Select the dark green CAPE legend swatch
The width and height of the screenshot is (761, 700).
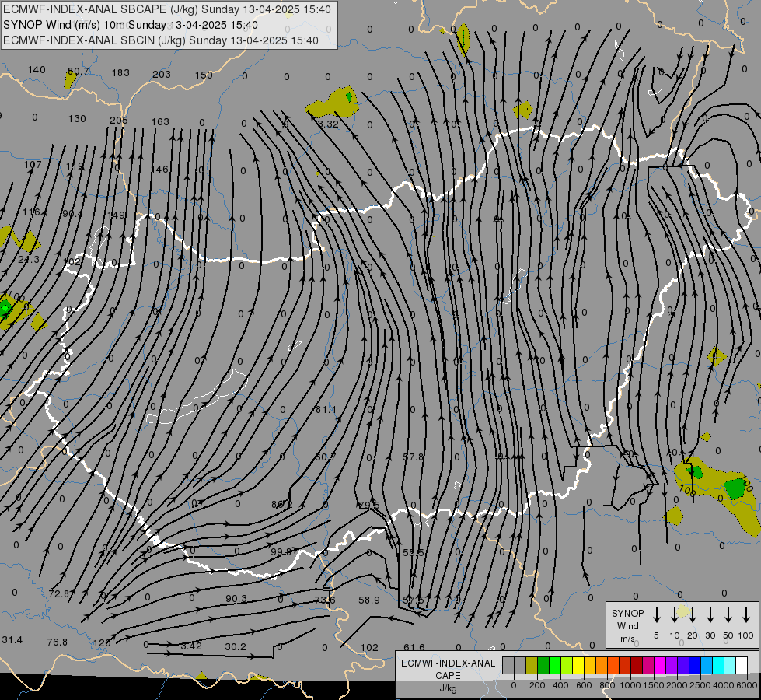click(543, 665)
